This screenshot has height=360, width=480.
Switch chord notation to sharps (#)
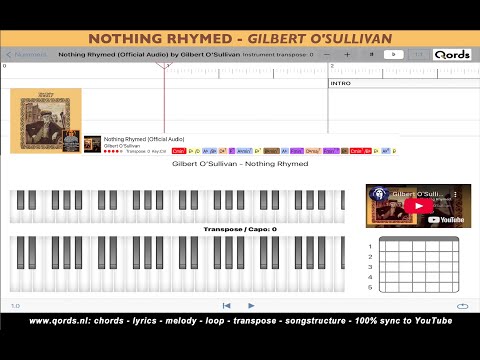point(371,54)
